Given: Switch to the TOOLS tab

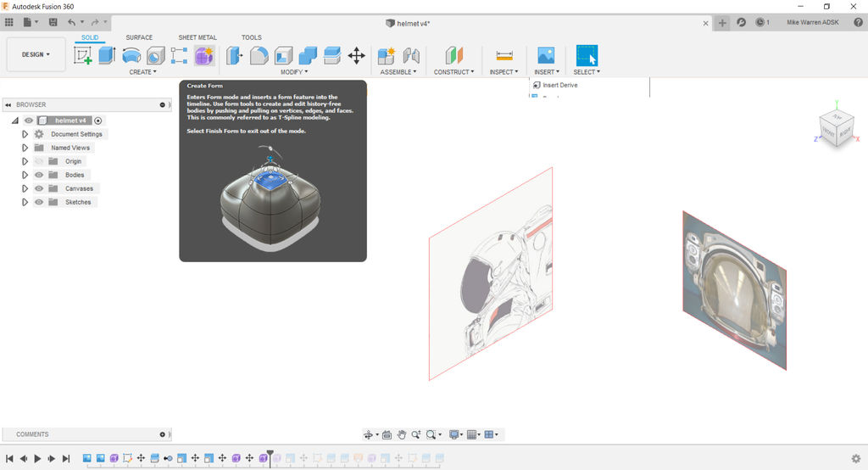Looking at the screenshot, I should pos(251,37).
